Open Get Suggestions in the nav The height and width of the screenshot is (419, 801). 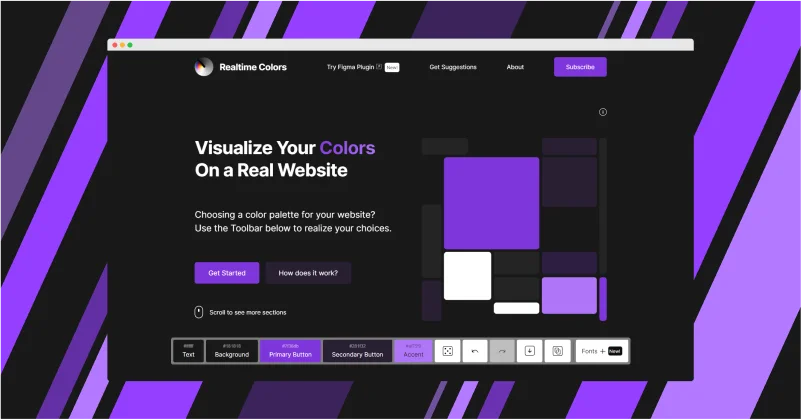(453, 67)
